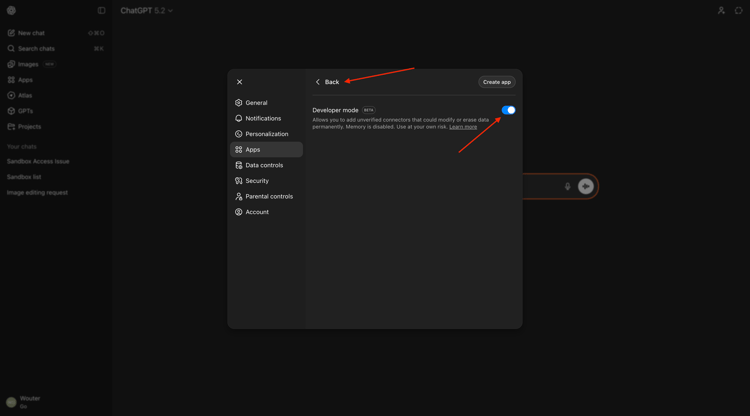
Task: Open the Learn more link
Action: [463, 127]
